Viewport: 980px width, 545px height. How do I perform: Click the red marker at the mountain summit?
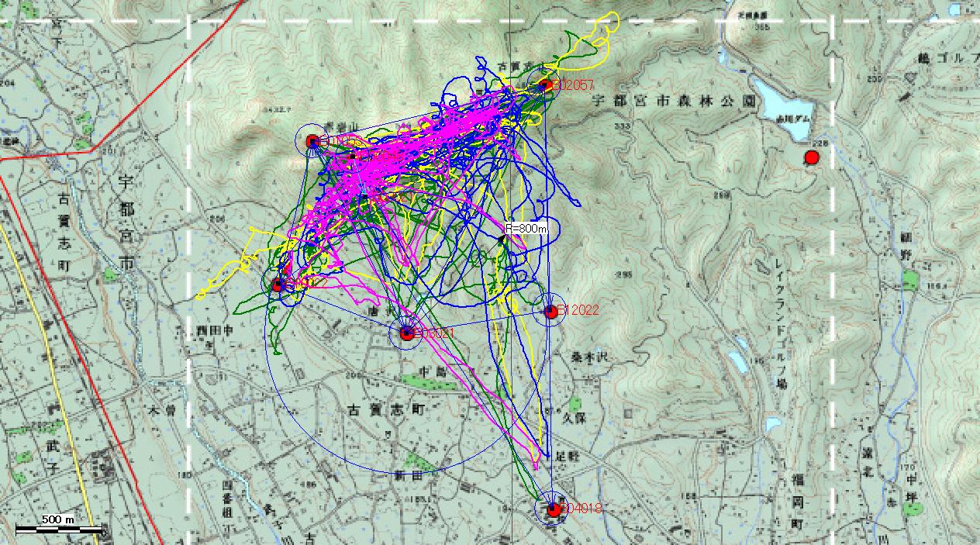[x=312, y=141]
